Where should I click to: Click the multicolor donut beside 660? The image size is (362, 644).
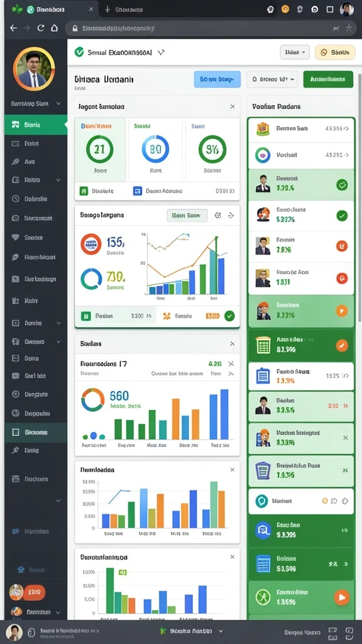[93, 399]
